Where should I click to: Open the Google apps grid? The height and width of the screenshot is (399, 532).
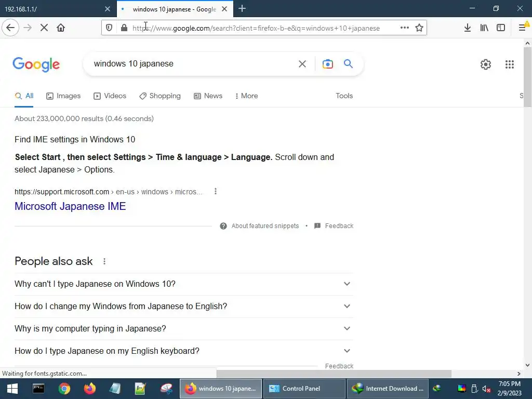pos(509,64)
